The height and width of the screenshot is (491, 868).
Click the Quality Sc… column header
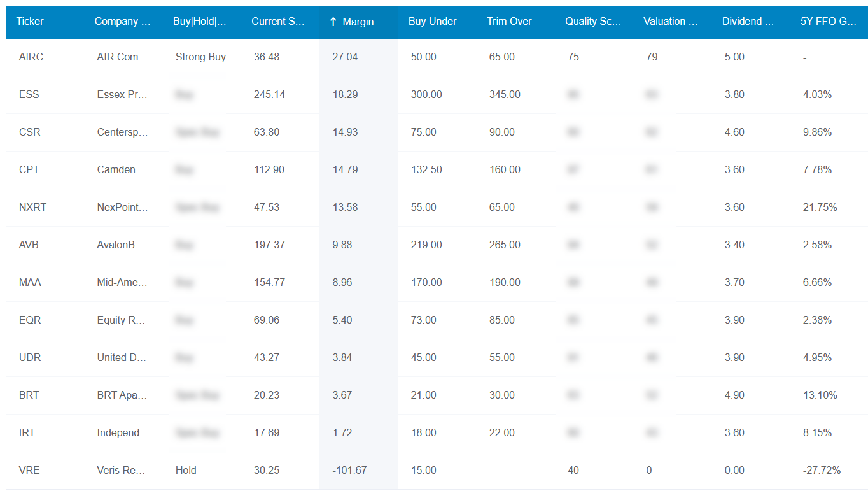coord(593,22)
